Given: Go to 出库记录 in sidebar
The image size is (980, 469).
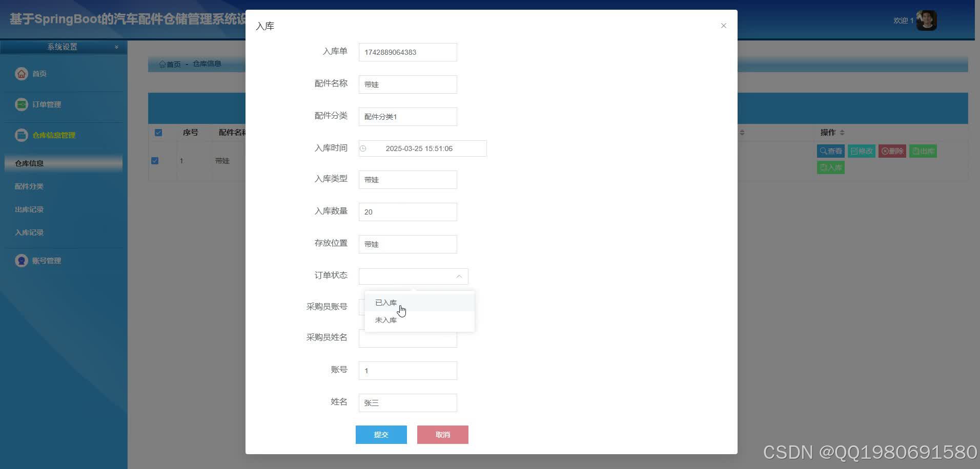Looking at the screenshot, I should coord(29,209).
